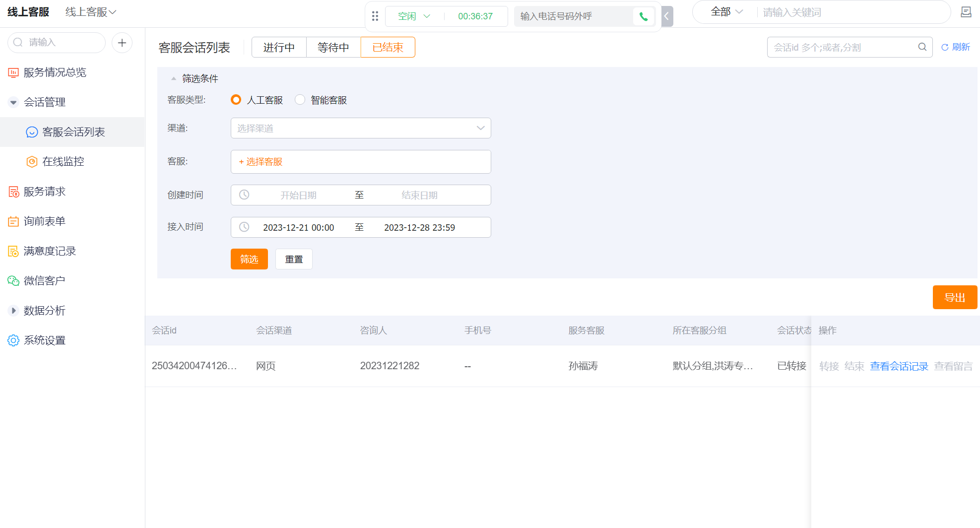The height and width of the screenshot is (528, 980).
Task: Select the 智能客服 radio button
Action: click(300, 100)
